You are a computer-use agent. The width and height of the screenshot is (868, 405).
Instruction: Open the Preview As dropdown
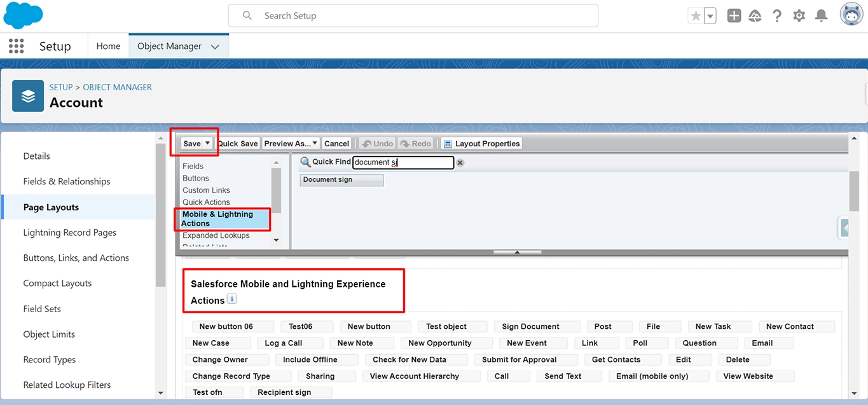[x=291, y=144]
